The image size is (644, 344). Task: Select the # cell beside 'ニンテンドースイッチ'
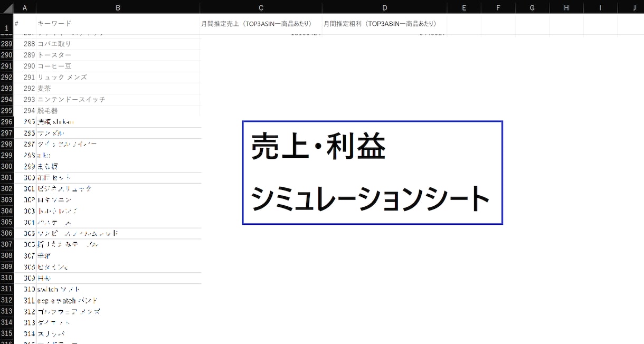pos(25,99)
